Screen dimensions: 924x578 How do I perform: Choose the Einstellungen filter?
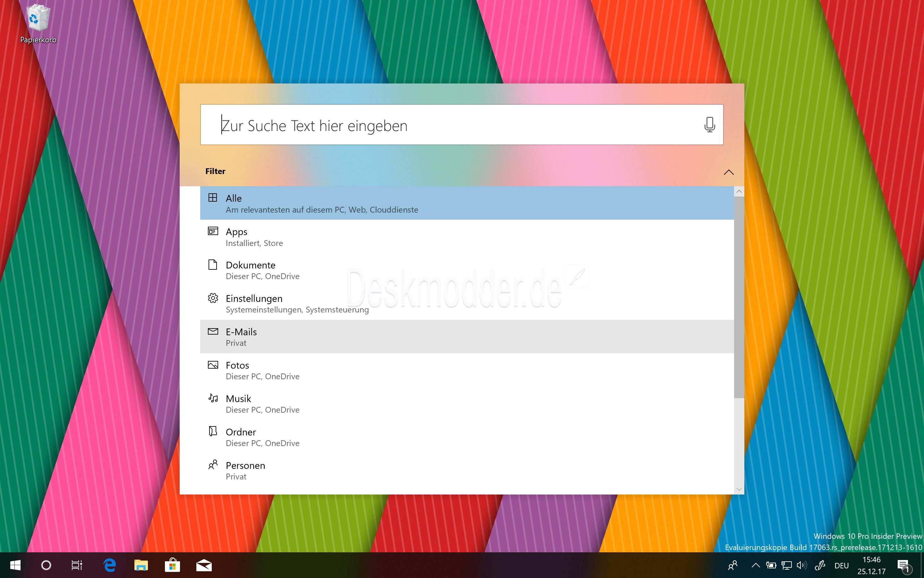pyautogui.click(x=466, y=303)
